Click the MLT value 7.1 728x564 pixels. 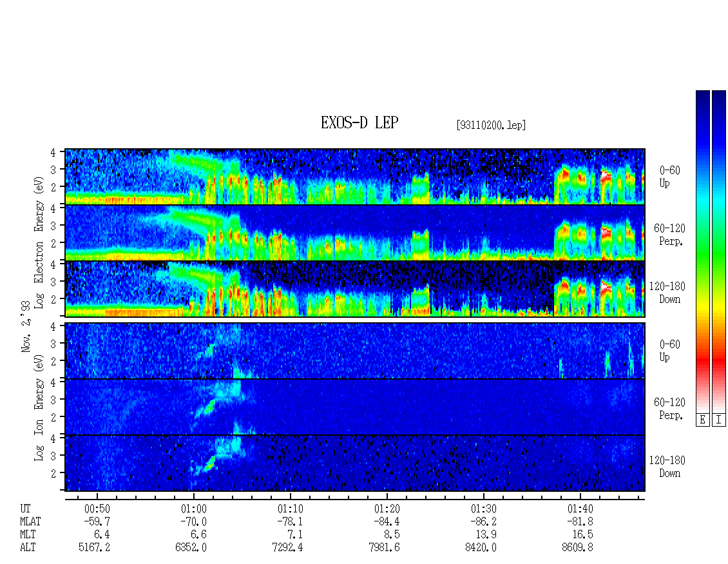(x=296, y=535)
